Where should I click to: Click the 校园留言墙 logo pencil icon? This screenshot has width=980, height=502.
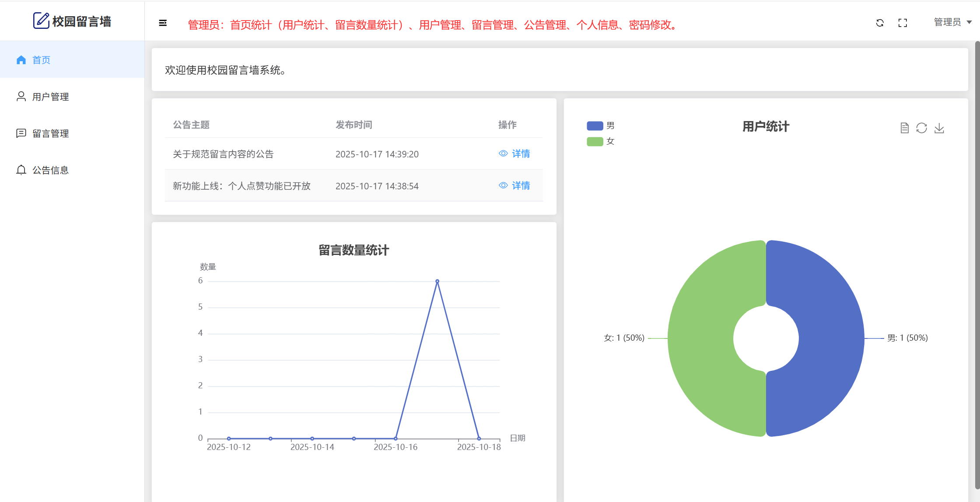pos(41,21)
